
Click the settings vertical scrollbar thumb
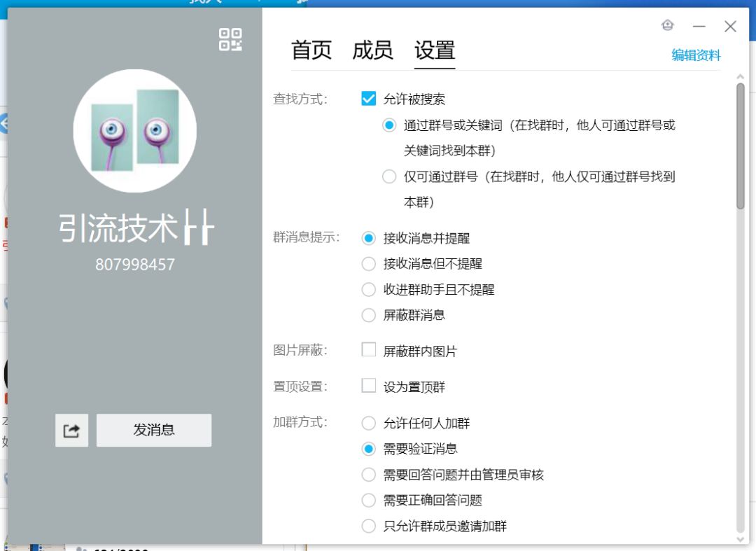click(x=740, y=146)
